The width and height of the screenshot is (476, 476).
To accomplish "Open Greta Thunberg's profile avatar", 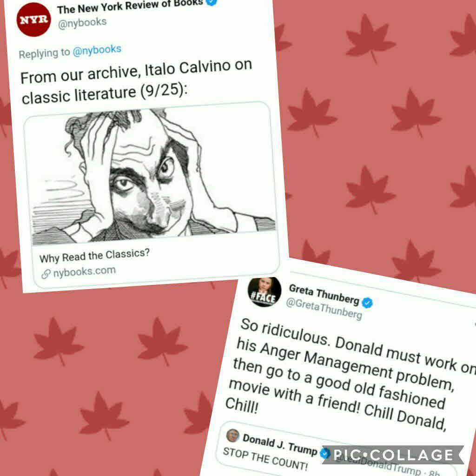I will (264, 292).
